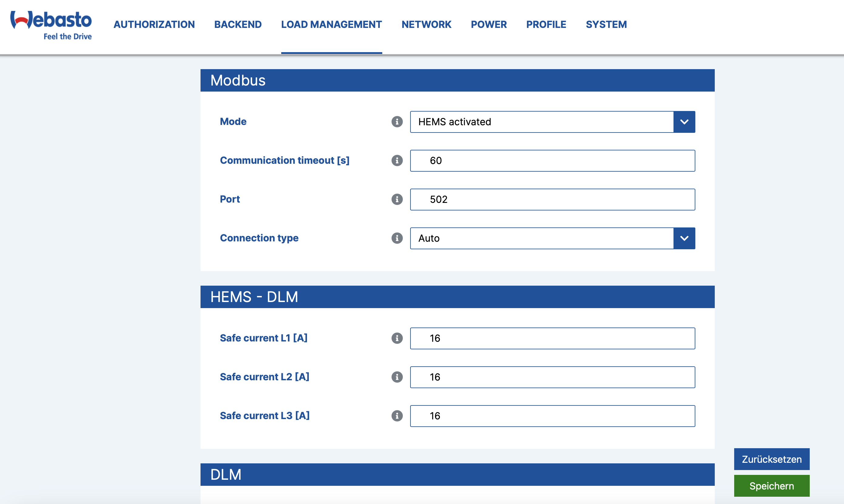Image resolution: width=844 pixels, height=504 pixels.
Task: Expand the Mode selection chevron
Action: pyautogui.click(x=684, y=122)
